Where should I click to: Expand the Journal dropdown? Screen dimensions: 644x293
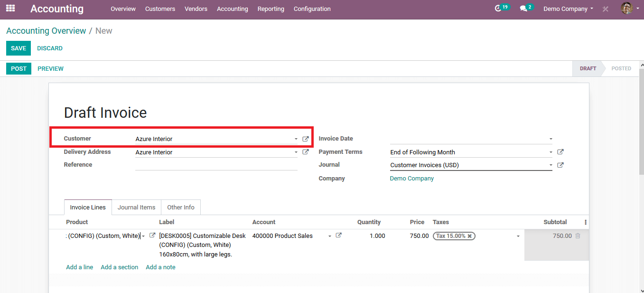tap(551, 165)
